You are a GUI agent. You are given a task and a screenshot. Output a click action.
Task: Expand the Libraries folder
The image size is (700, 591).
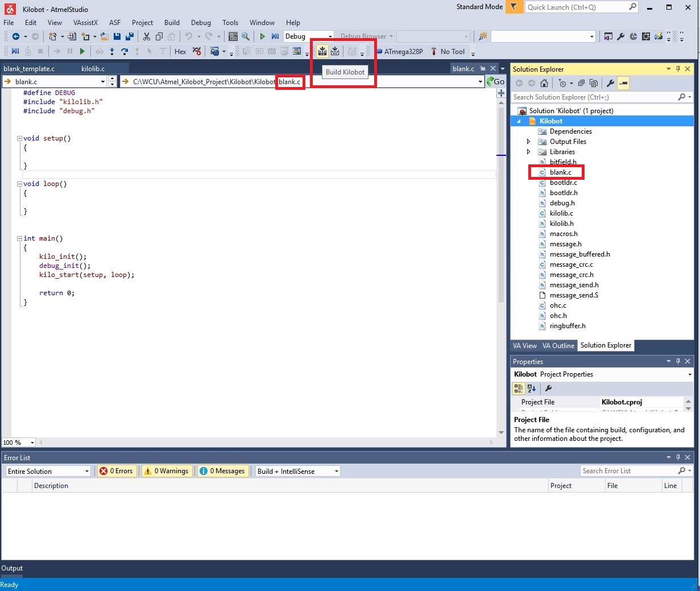[528, 152]
